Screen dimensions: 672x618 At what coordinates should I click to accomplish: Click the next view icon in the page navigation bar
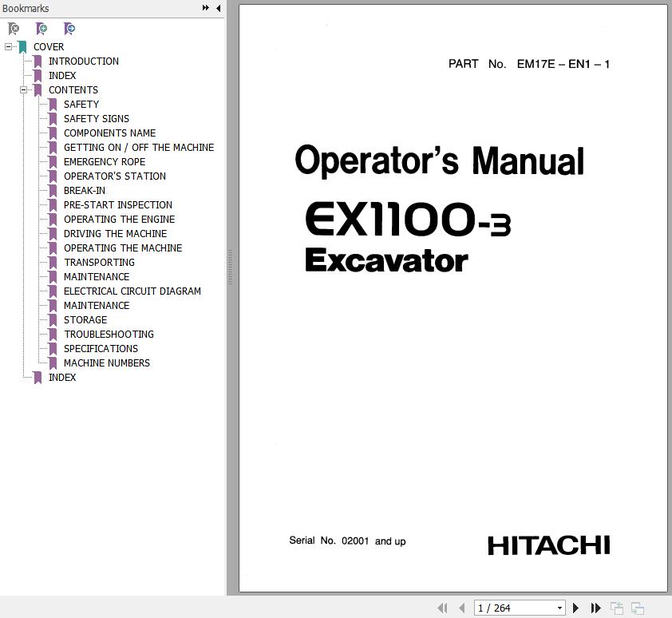[638, 608]
